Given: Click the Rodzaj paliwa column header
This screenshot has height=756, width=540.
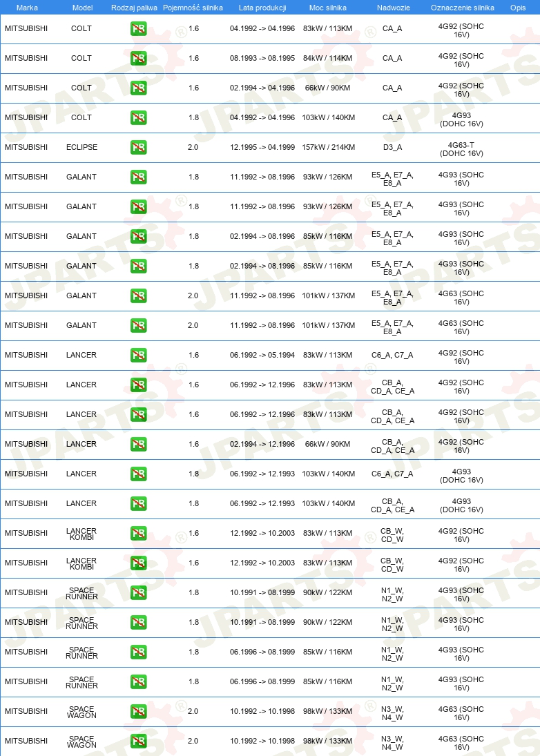Looking at the screenshot, I should [x=134, y=8].
